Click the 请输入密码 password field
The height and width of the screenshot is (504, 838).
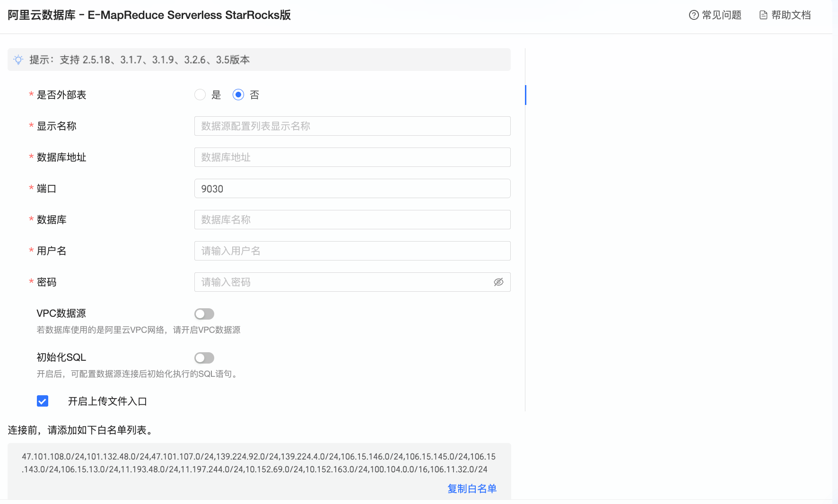(x=352, y=282)
